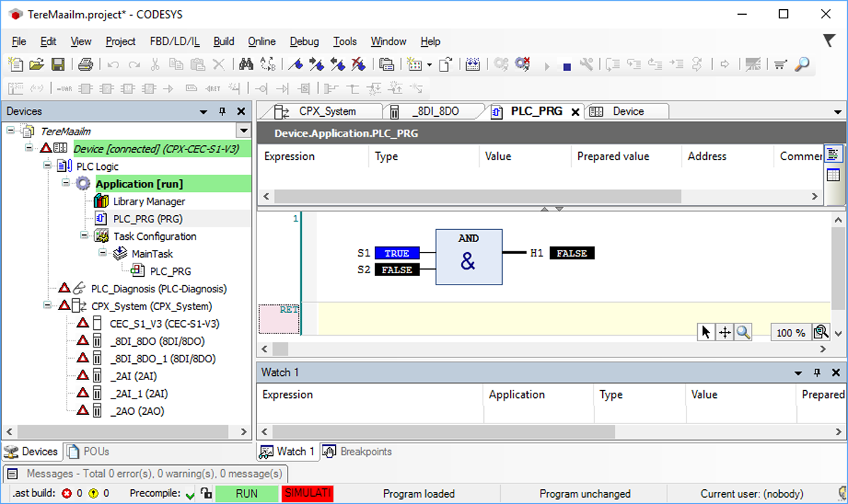This screenshot has width=848, height=504.
Task: Collapse the CPX_System tree node
Action: (x=47, y=305)
